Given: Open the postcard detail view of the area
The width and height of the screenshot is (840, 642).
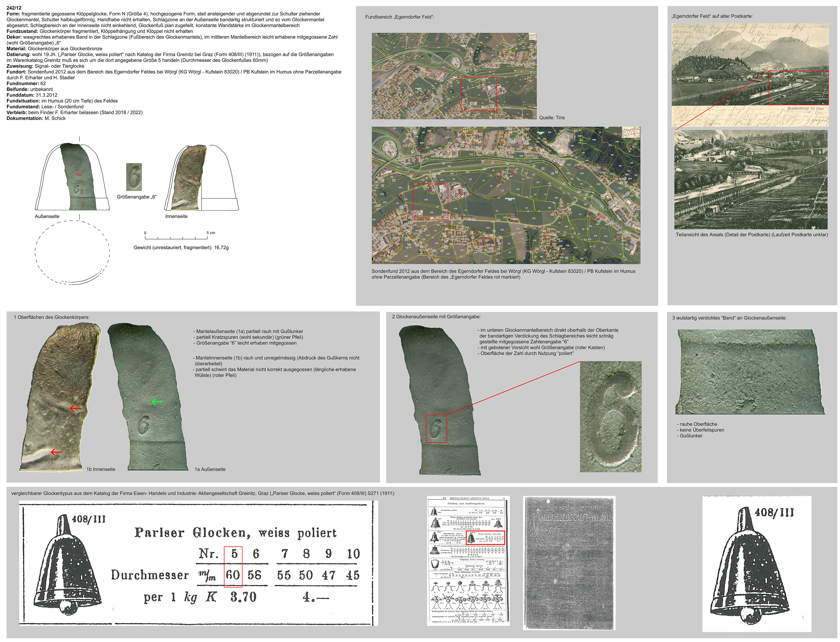Looking at the screenshot, I should pyautogui.click(x=751, y=179).
